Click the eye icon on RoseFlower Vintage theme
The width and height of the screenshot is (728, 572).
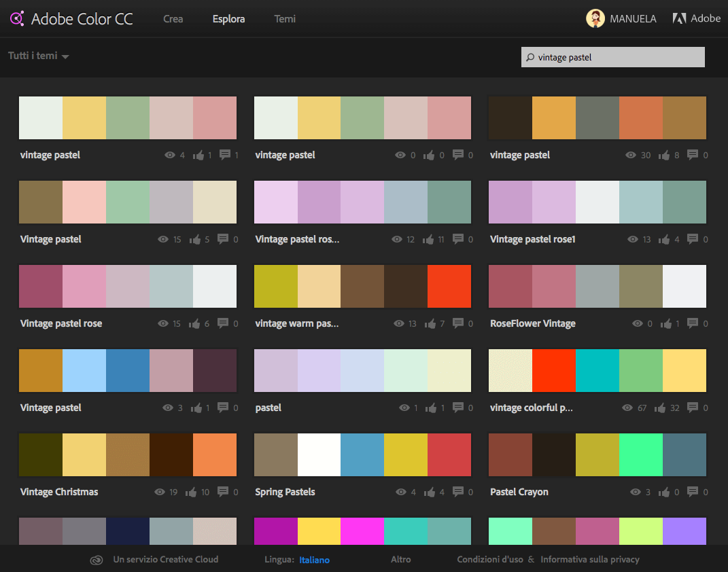point(637,323)
